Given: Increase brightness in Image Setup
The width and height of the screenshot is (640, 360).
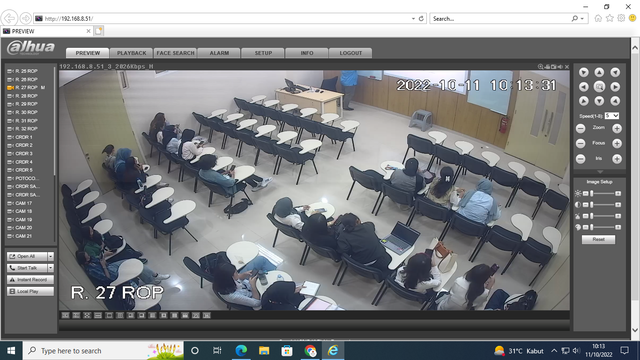Looking at the screenshot, I should click(x=618, y=193).
